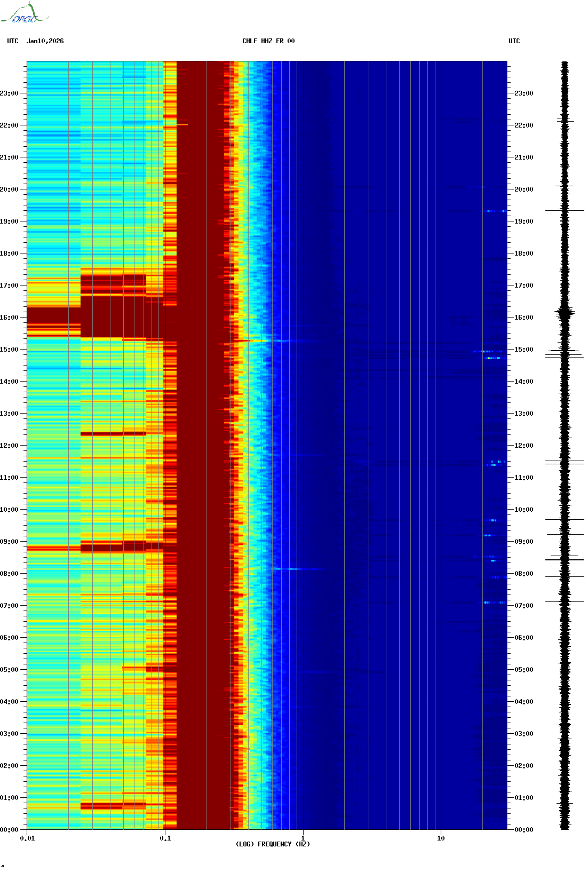
Task: Click the 16:00 time label on left axis
Action: point(10,318)
